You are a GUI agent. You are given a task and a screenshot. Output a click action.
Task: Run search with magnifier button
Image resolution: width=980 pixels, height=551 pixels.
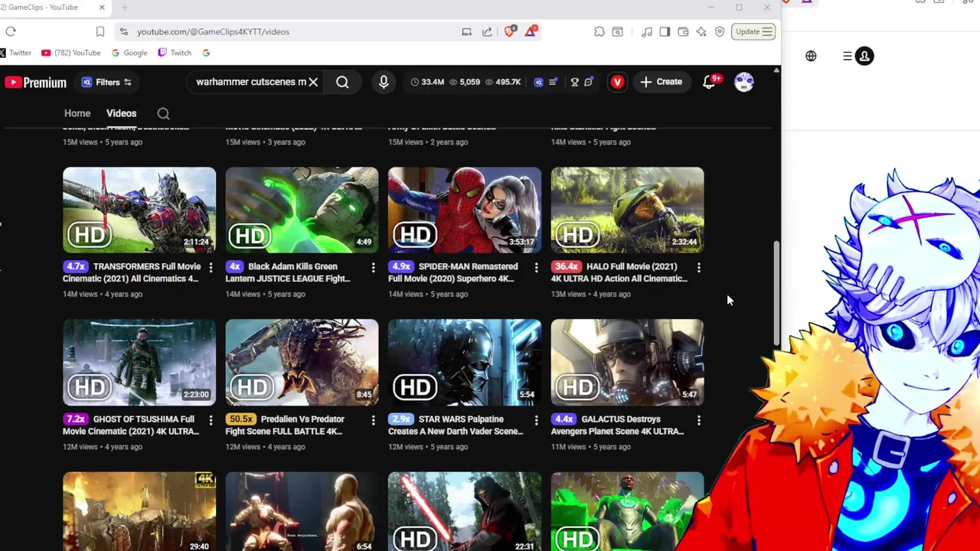click(342, 82)
